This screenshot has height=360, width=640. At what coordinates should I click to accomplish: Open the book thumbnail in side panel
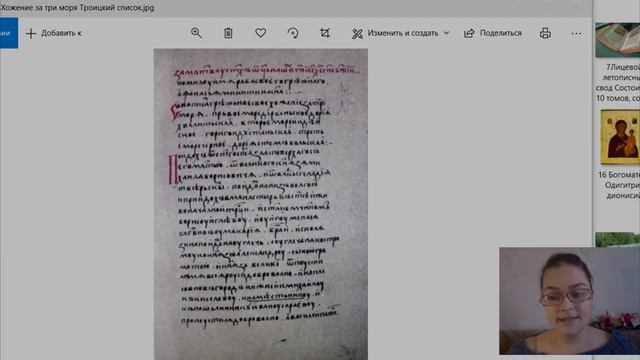[x=618, y=40]
